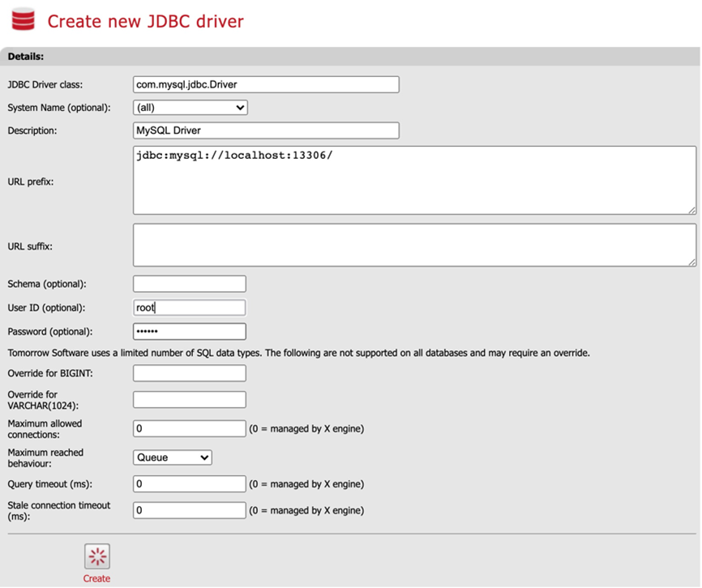Click the User ID field containing root
The image size is (702, 588).
pyautogui.click(x=189, y=307)
